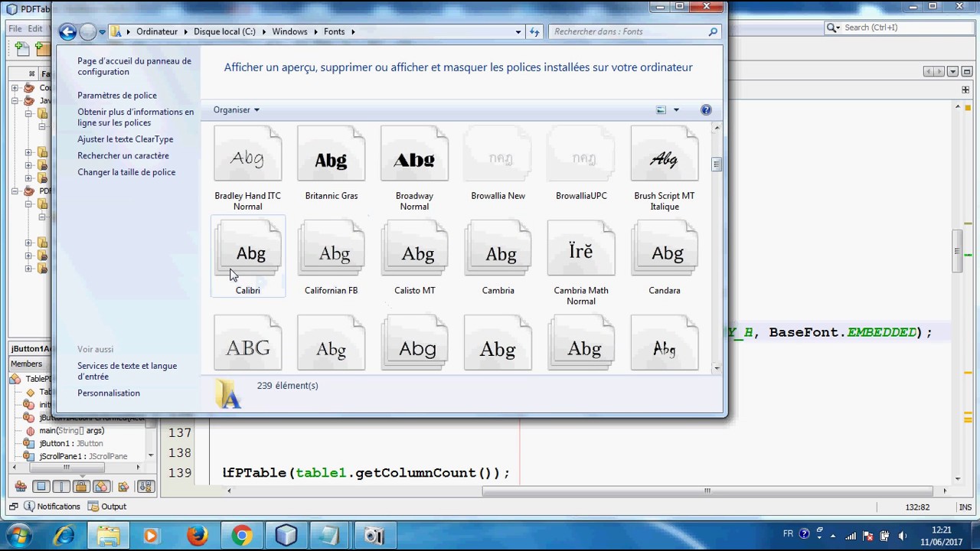Click Disque local (C:) in the breadcrumb
The width and height of the screenshot is (980, 551).
tap(224, 31)
